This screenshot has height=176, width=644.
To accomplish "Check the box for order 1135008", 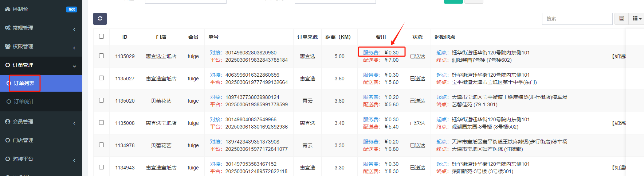I will click(x=101, y=122).
